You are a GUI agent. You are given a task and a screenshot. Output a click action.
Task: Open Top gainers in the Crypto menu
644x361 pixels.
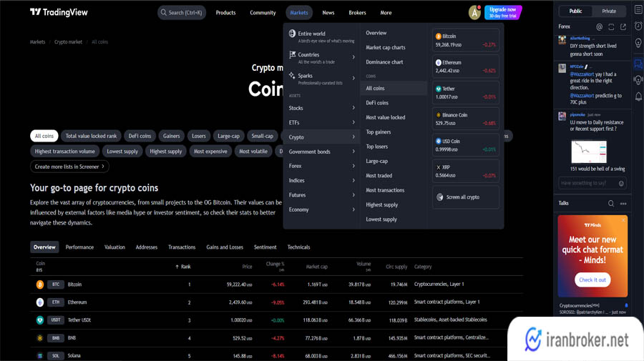379,132
